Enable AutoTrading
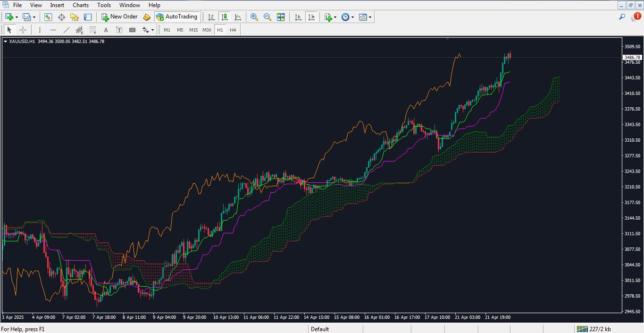 [x=177, y=17]
